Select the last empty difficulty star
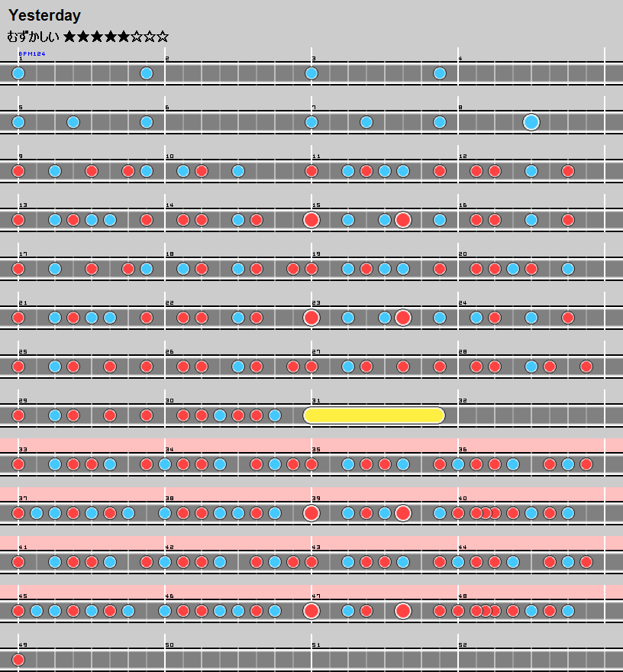 coord(163,36)
